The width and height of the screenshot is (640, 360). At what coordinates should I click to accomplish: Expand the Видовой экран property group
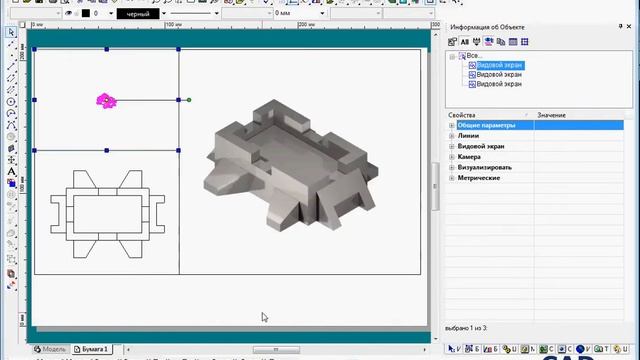point(451,147)
